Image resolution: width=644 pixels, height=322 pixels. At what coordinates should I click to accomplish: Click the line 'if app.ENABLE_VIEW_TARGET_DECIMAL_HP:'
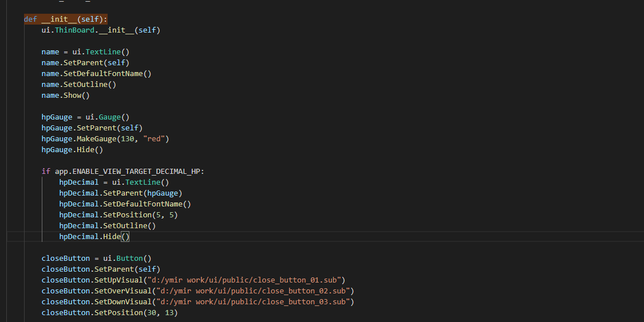pyautogui.click(x=123, y=172)
